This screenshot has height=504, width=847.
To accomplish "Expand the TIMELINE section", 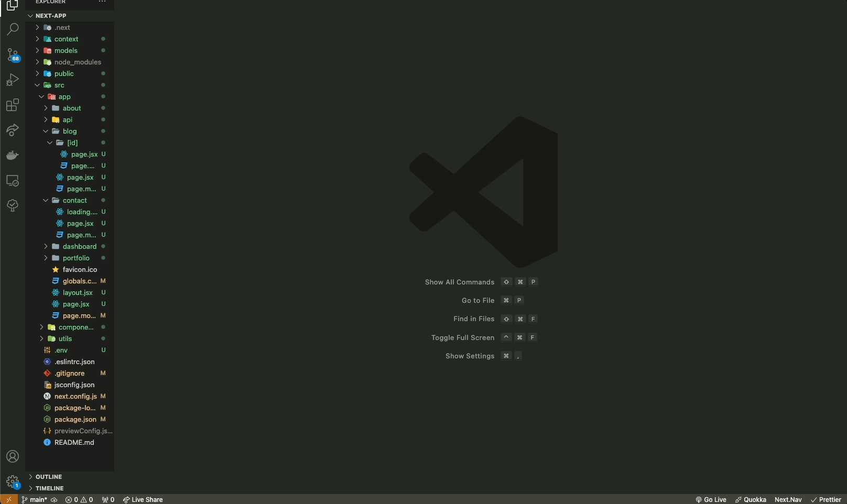I will tap(70, 488).
